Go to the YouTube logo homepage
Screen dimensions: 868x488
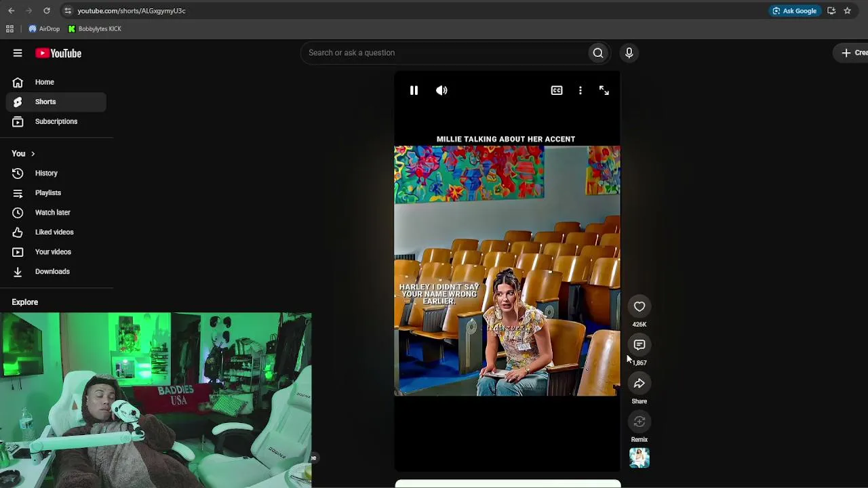click(58, 53)
